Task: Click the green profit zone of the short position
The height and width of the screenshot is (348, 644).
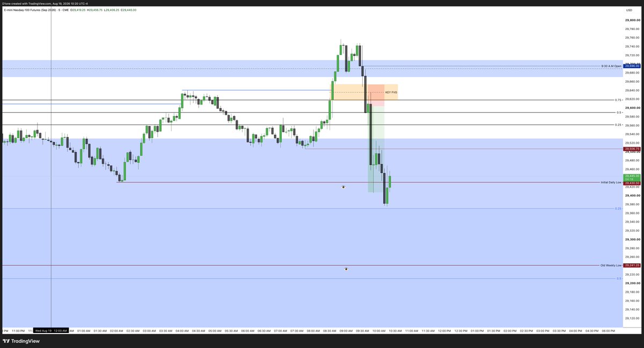Action: coord(376,149)
